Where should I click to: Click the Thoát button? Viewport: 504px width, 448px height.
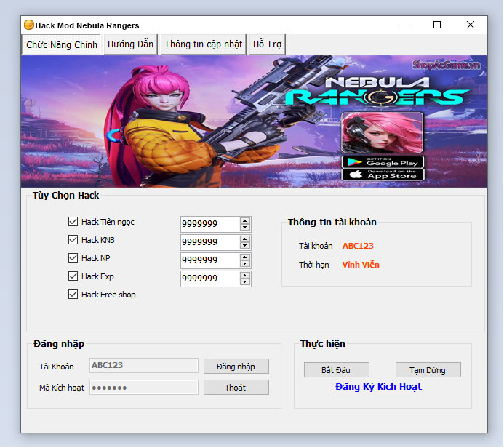click(236, 388)
